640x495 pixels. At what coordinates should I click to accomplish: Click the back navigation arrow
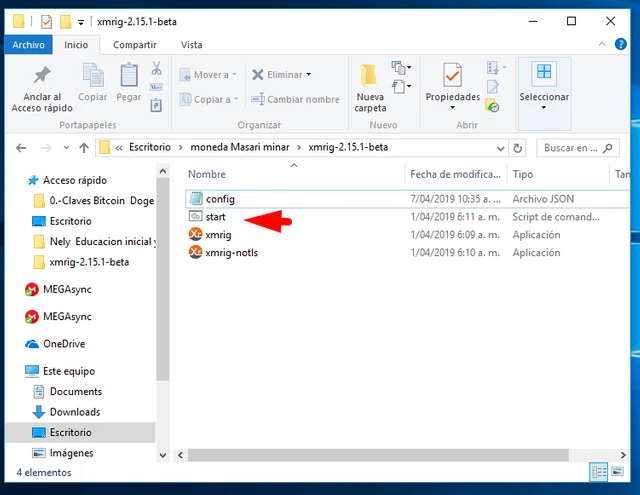pyautogui.click(x=21, y=148)
